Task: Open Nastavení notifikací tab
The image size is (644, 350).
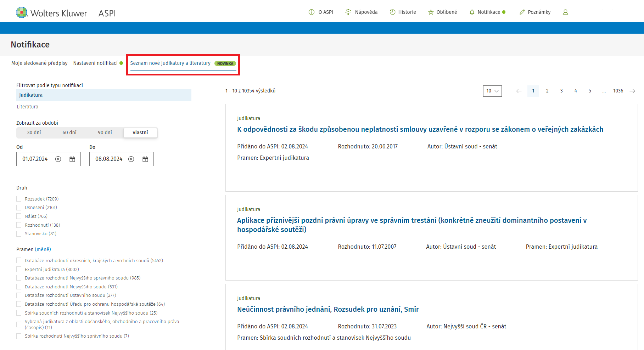Action: pyautogui.click(x=95, y=63)
